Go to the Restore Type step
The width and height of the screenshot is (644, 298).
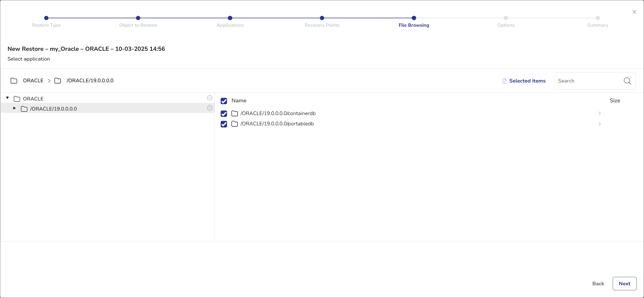tap(46, 18)
